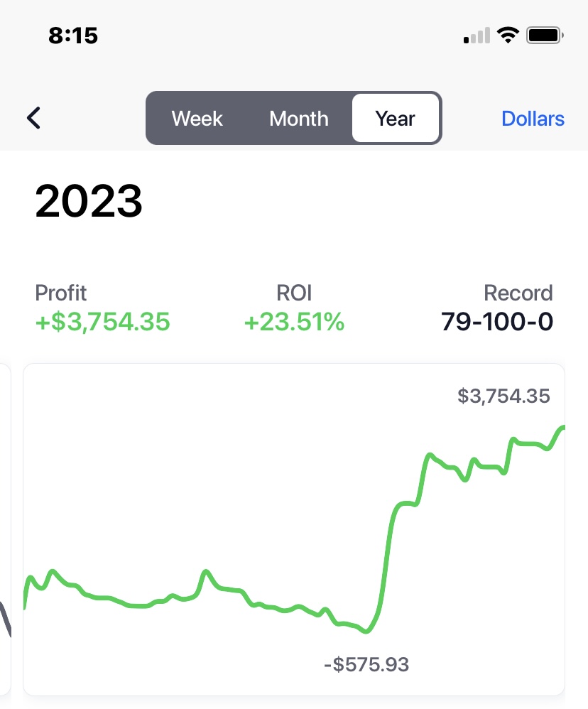Select the Year segment
Screen dimensions: 588x709
[x=396, y=119]
